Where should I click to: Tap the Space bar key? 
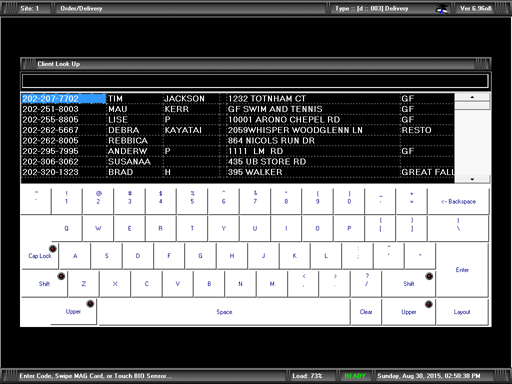[224, 312]
